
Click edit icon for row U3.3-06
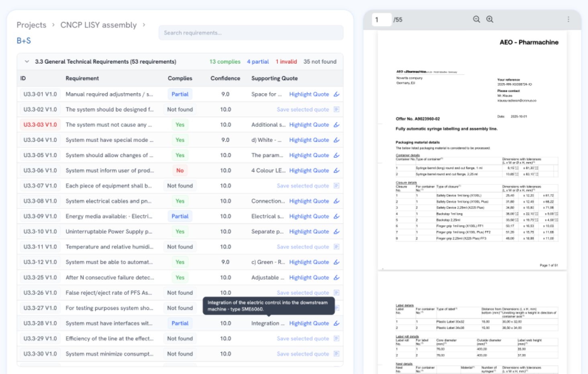(337, 171)
